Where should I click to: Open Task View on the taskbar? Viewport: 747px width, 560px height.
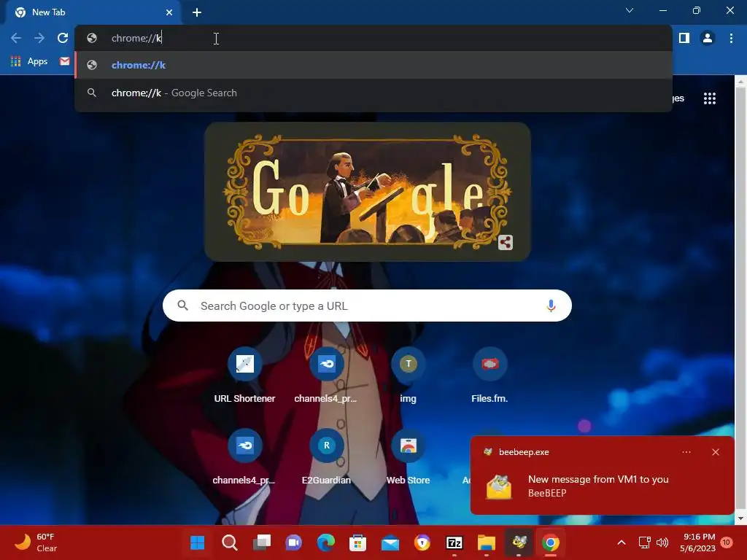click(261, 542)
